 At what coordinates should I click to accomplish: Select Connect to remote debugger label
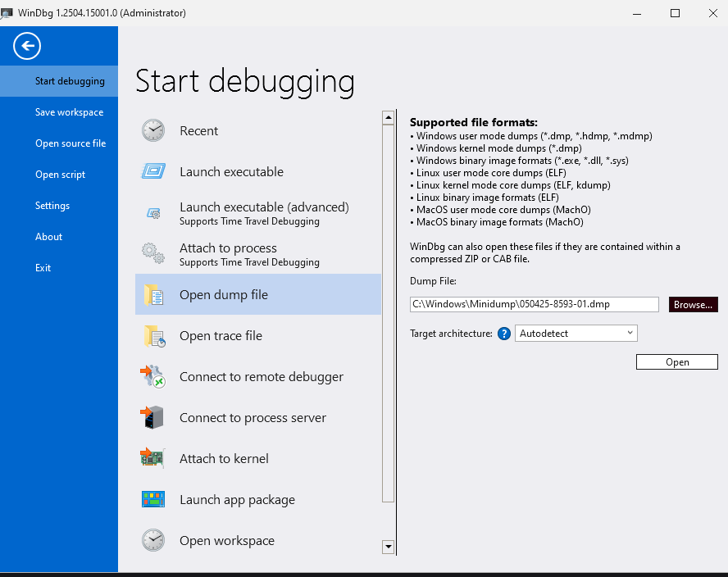tap(262, 376)
